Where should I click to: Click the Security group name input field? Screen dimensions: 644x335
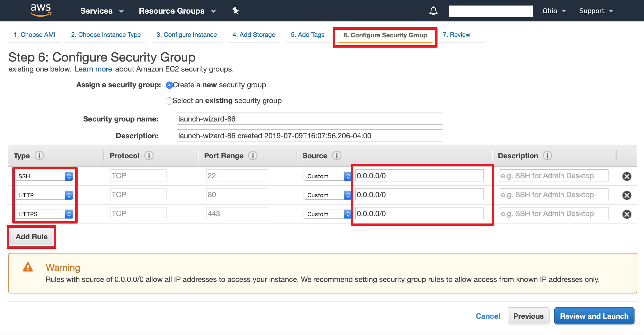coord(310,119)
